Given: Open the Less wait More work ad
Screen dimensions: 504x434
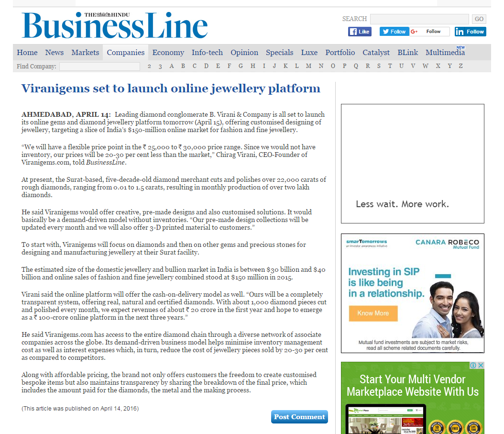Looking at the screenshot, I should [412, 164].
